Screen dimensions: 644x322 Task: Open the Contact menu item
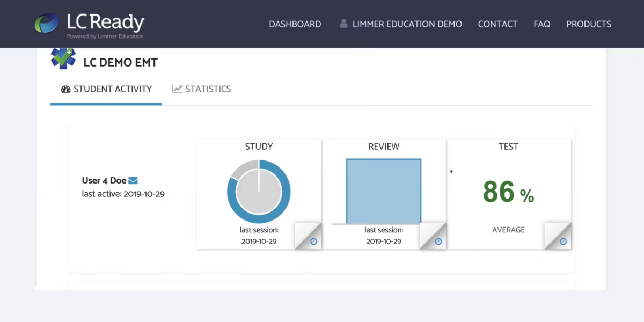pyautogui.click(x=497, y=24)
